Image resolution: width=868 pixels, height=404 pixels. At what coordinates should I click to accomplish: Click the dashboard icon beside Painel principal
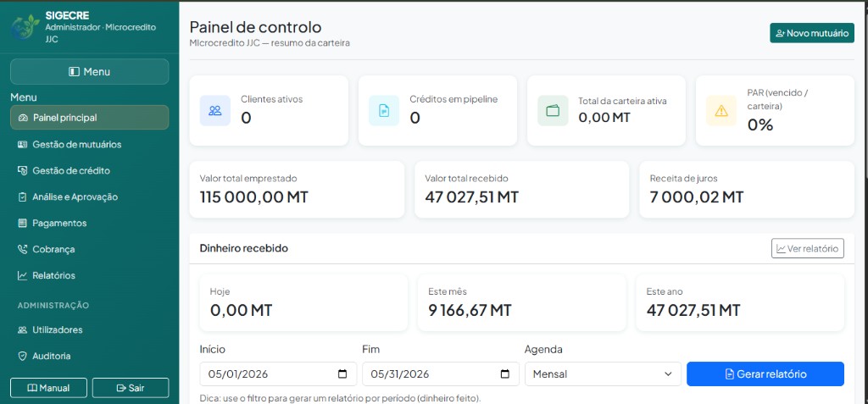click(x=23, y=118)
